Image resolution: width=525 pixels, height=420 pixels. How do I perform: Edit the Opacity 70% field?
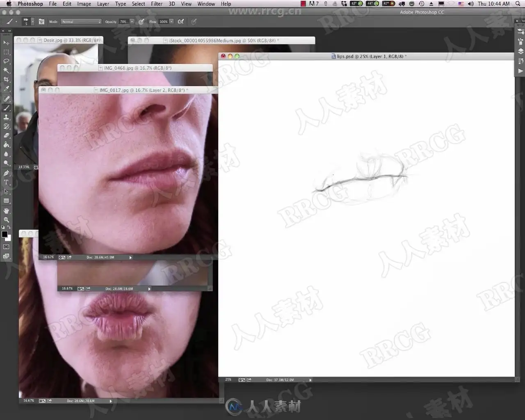point(123,22)
